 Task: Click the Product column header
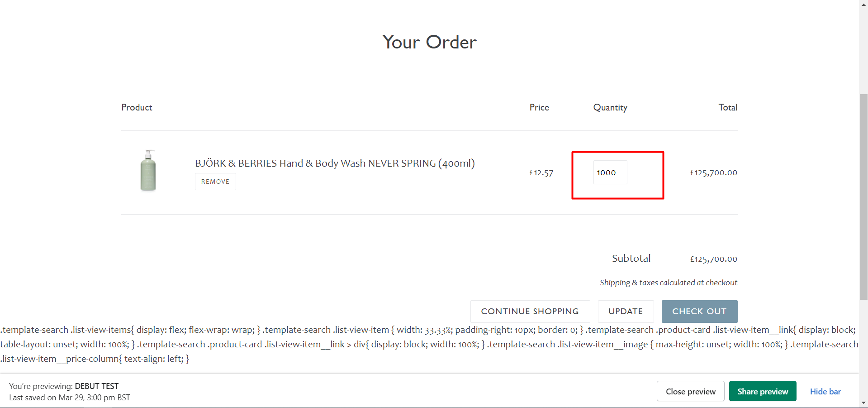click(x=137, y=107)
